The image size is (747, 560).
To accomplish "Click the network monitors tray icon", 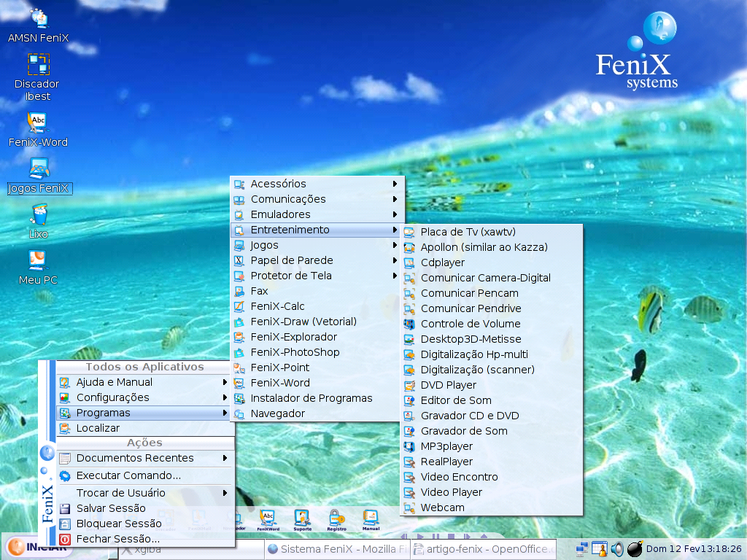I will 581,549.
